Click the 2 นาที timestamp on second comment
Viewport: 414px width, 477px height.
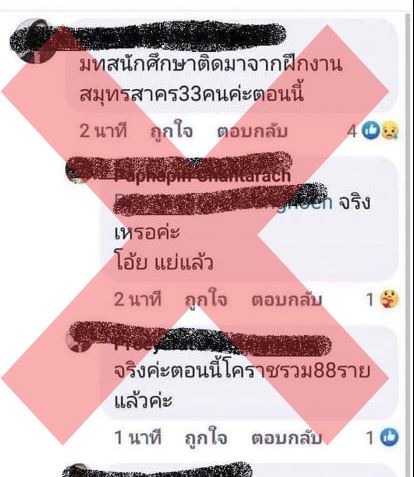tap(138, 299)
